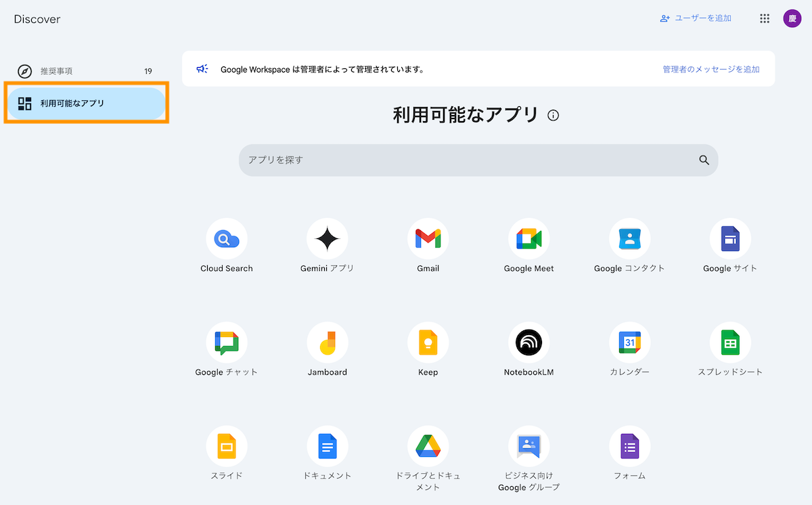Click the Google コンタクト label text
Image resolution: width=812 pixels, height=505 pixels.
coord(630,269)
